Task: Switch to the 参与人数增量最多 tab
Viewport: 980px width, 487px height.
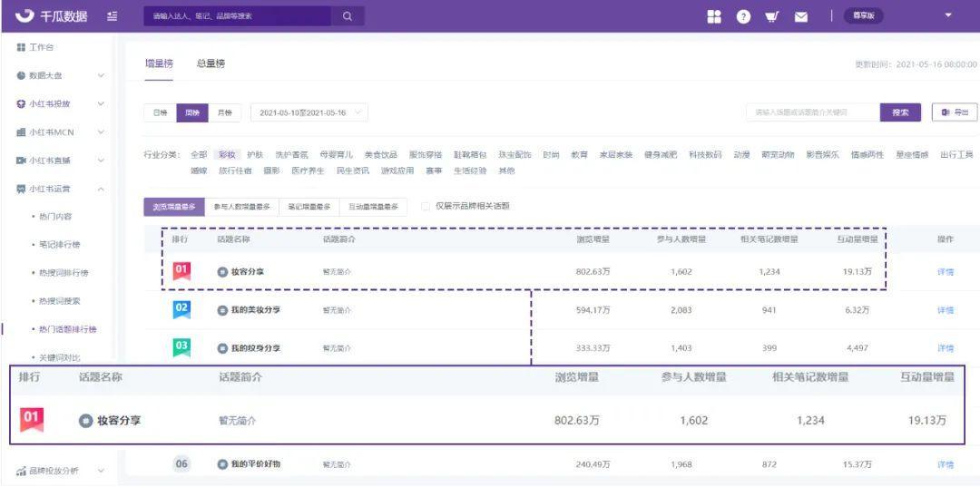Action: click(x=241, y=207)
